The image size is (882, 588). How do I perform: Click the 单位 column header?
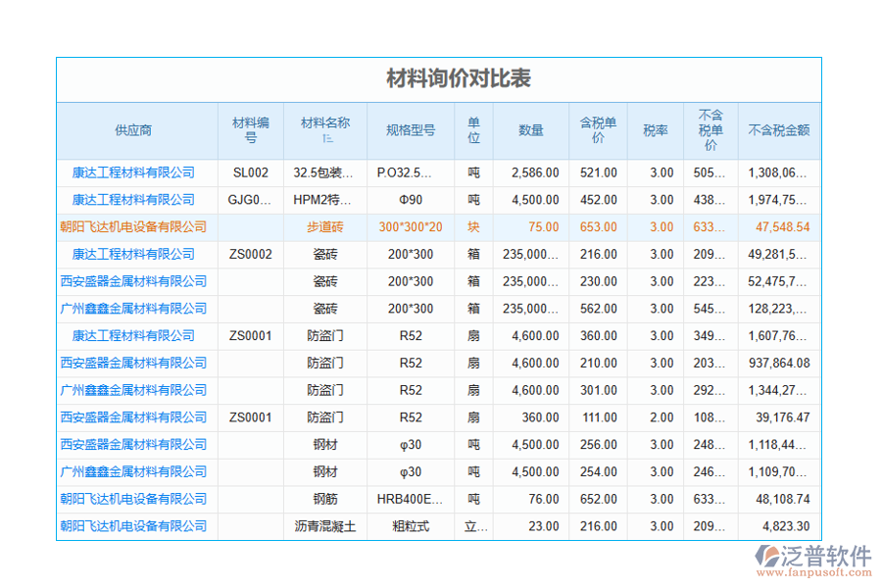click(472, 130)
